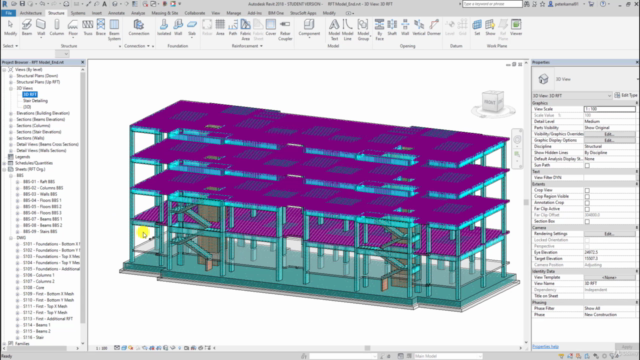Select the Isolated foundation tool
The height and width of the screenshot is (360, 640).
pyautogui.click(x=164, y=27)
